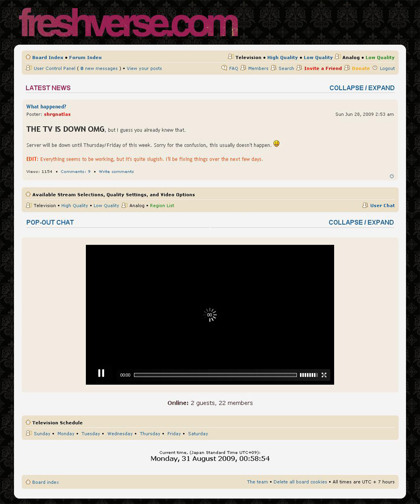Select top Television High Quality stream

pos(282,57)
